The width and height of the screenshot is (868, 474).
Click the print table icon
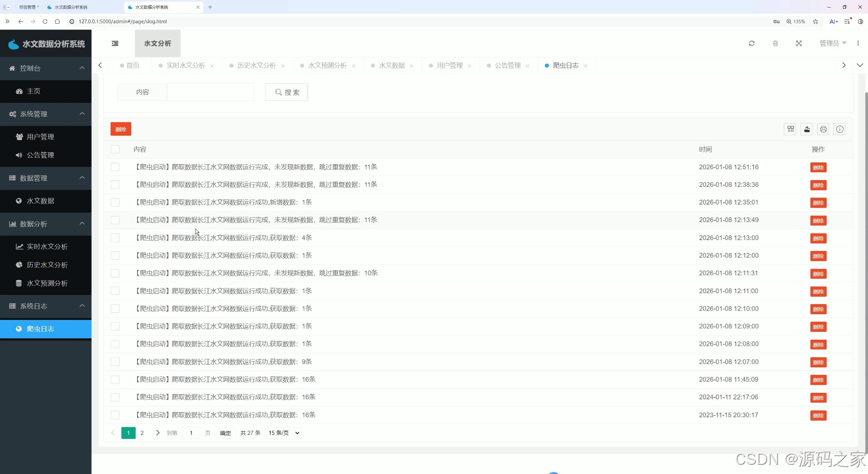(823, 129)
